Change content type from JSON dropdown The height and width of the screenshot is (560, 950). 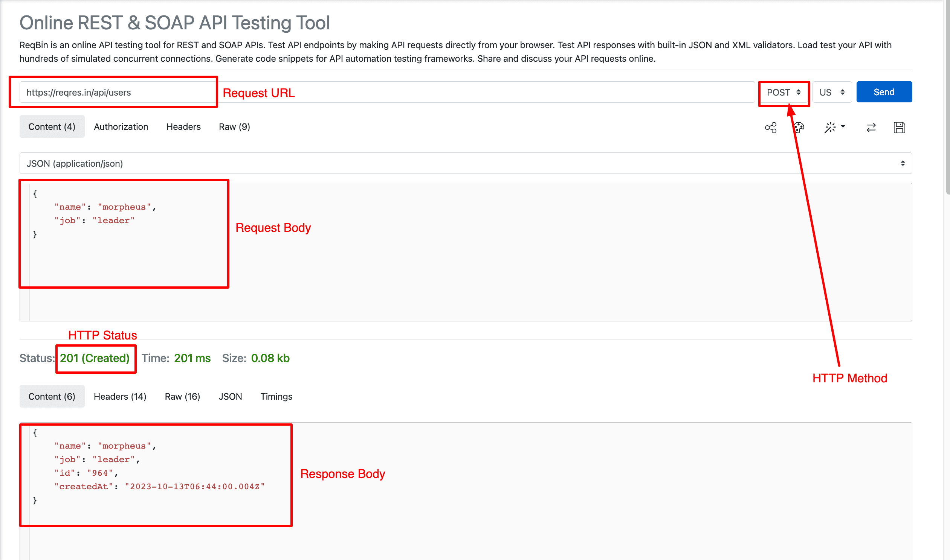click(466, 163)
